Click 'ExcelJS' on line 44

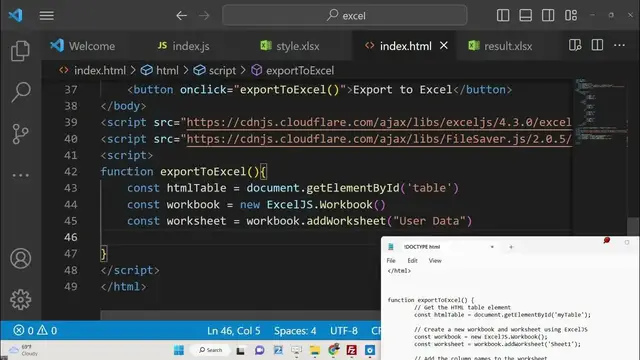click(x=290, y=204)
